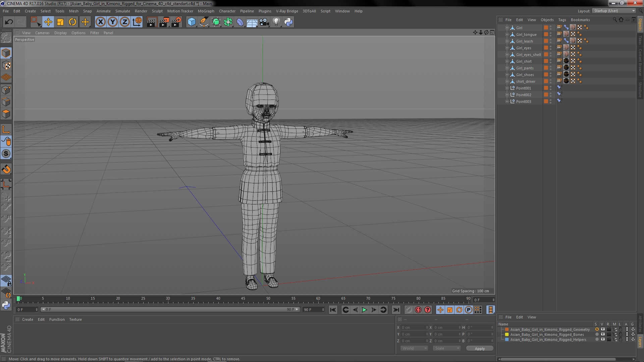Click timeline marker at frame 45
644x362 pixels.
tap(243, 299)
